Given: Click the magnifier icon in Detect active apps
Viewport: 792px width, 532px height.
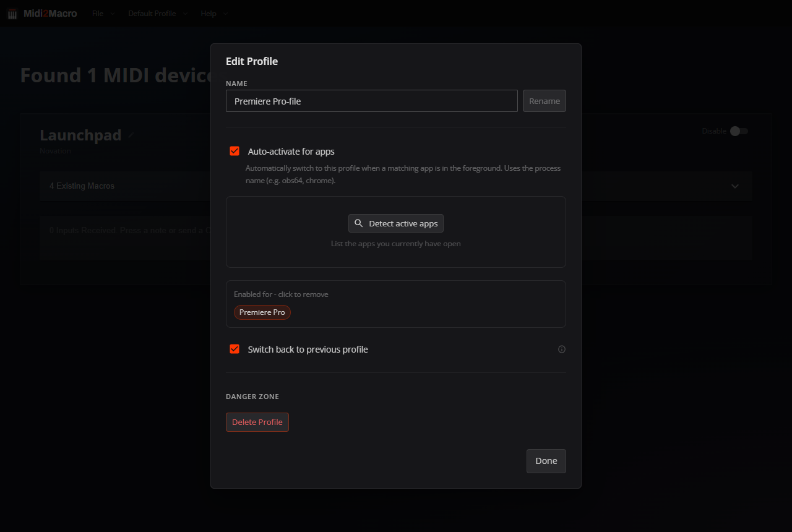Looking at the screenshot, I should point(359,223).
